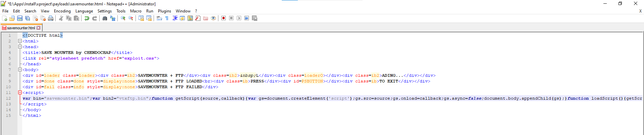Click the Folder as Workspace icon

206,18
